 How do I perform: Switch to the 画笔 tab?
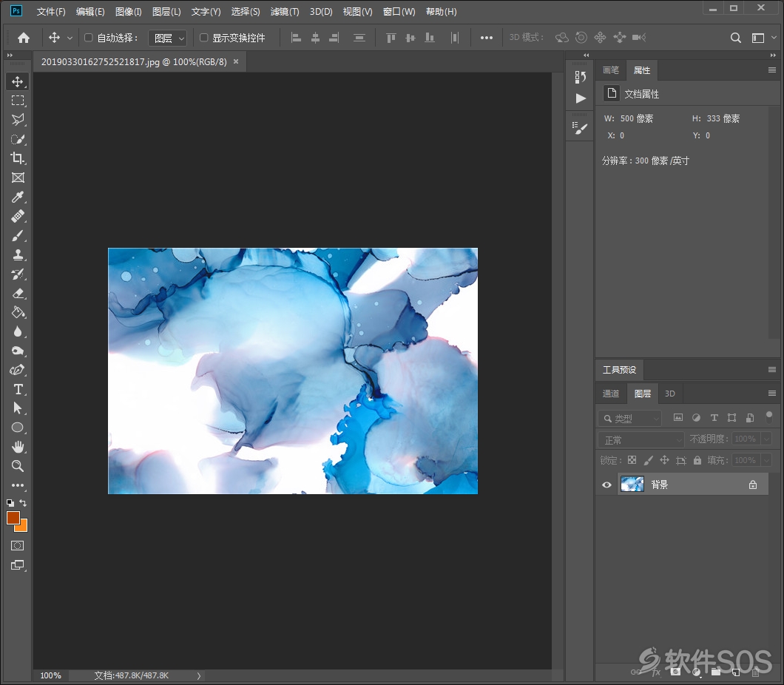[610, 70]
